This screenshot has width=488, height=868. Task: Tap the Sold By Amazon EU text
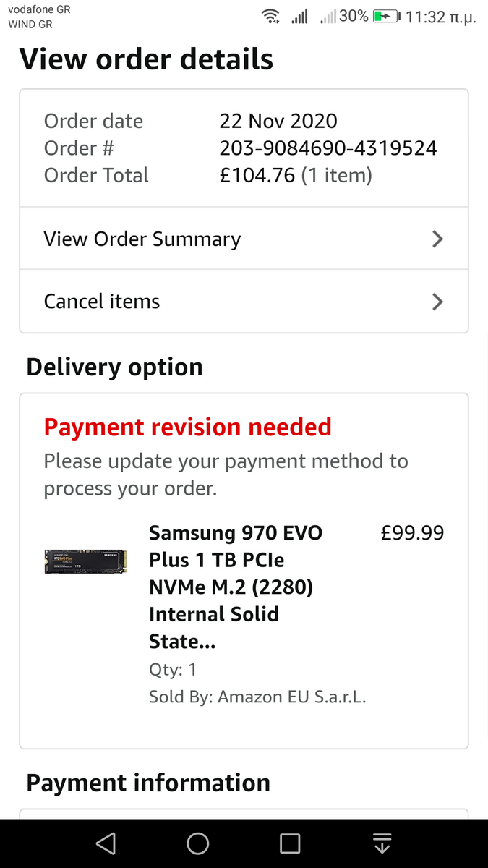[x=257, y=697]
